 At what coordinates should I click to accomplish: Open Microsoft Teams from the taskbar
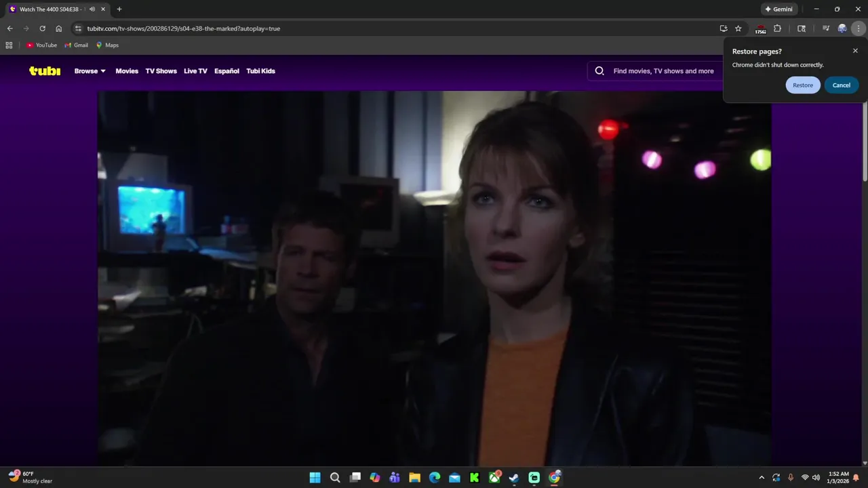coord(395,477)
